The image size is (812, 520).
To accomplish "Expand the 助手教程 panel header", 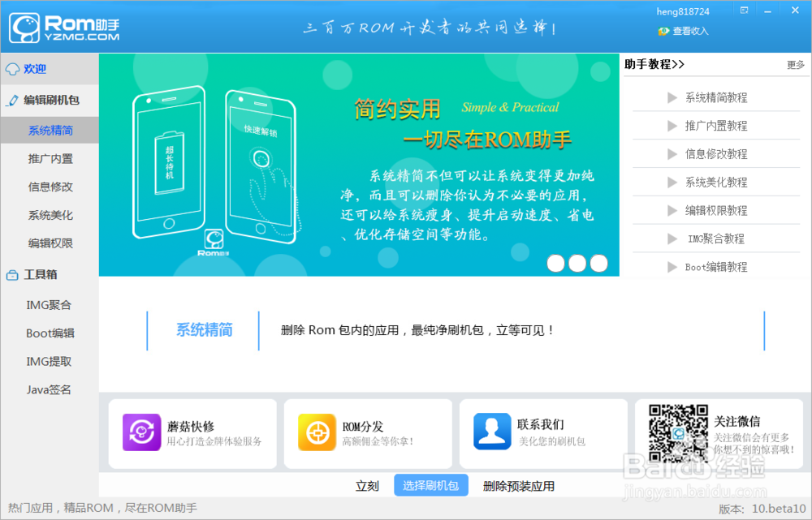I will coord(654,64).
